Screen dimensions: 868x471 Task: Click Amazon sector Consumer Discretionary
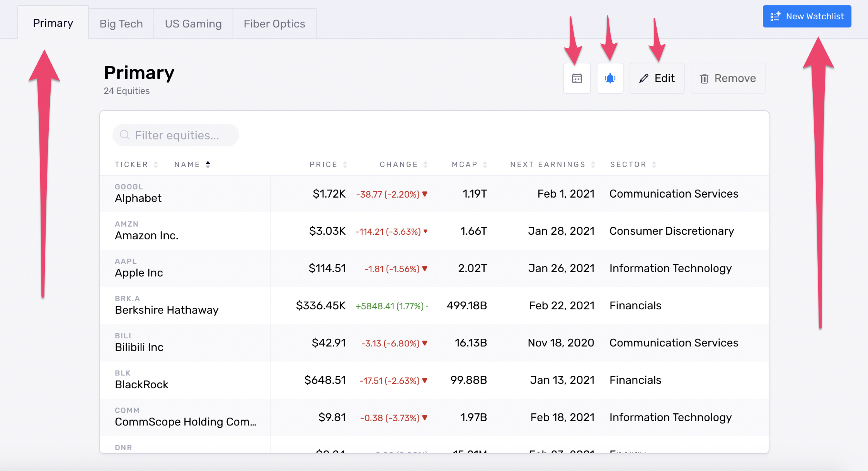tap(672, 231)
